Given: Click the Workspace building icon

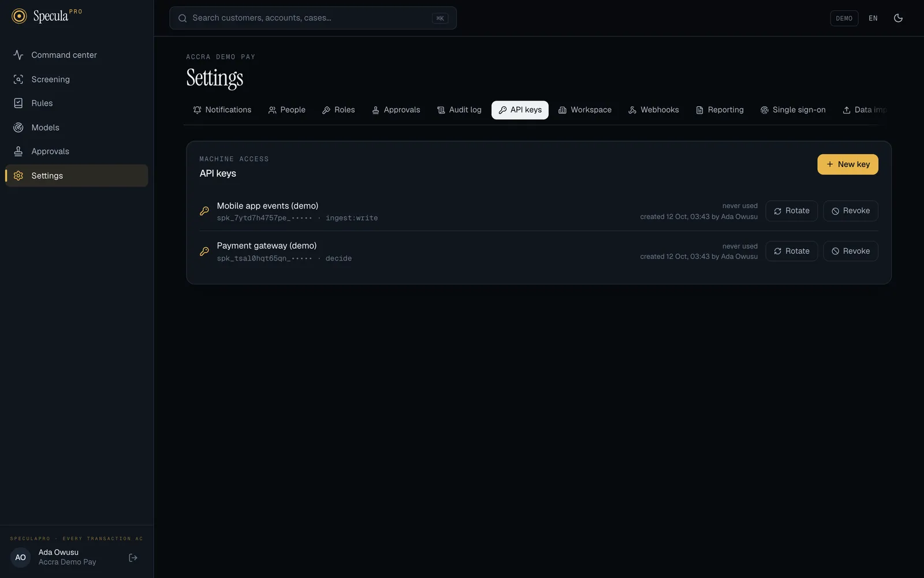Looking at the screenshot, I should point(562,110).
